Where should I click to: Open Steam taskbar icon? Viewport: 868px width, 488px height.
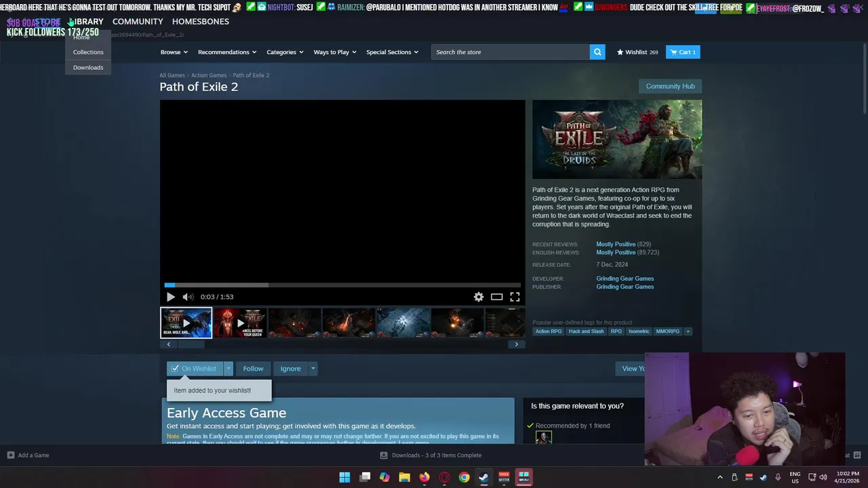484,477
